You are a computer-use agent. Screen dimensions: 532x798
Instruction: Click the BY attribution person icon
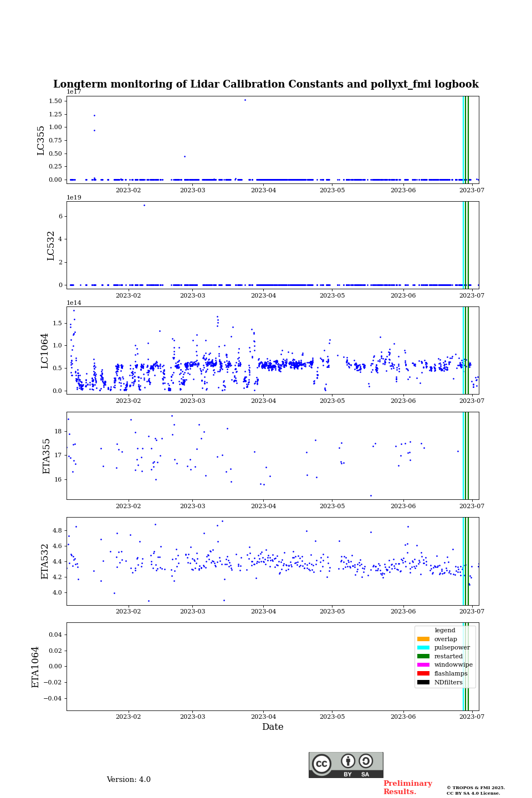pos(348,761)
